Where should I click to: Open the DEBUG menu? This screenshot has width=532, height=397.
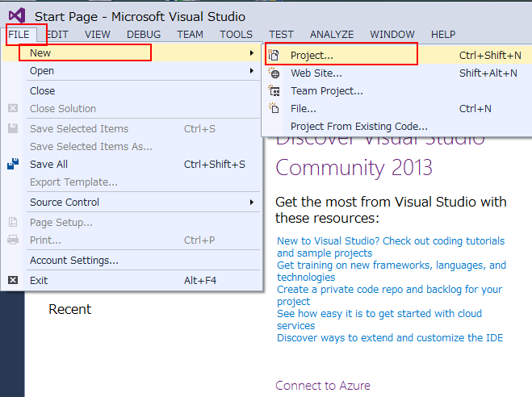(x=144, y=34)
